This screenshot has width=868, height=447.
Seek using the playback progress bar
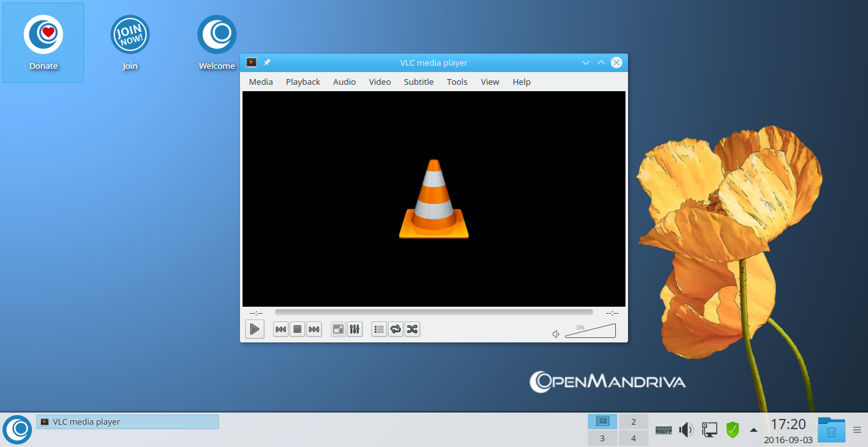(434, 312)
